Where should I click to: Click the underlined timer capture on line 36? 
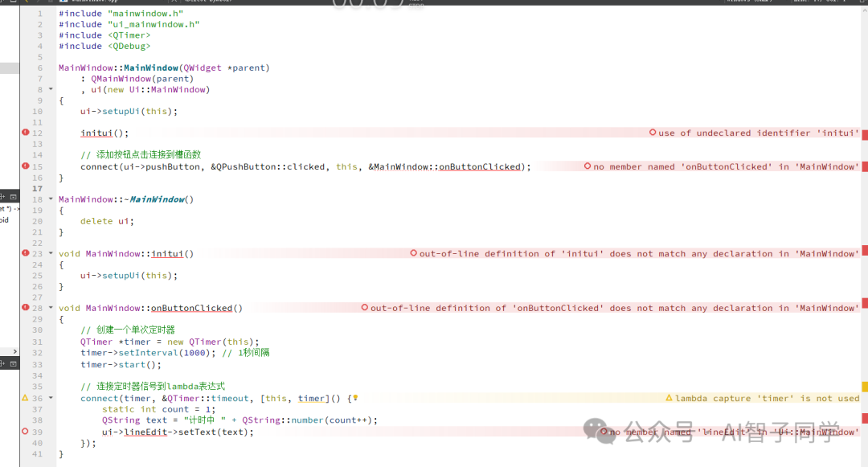(311, 398)
